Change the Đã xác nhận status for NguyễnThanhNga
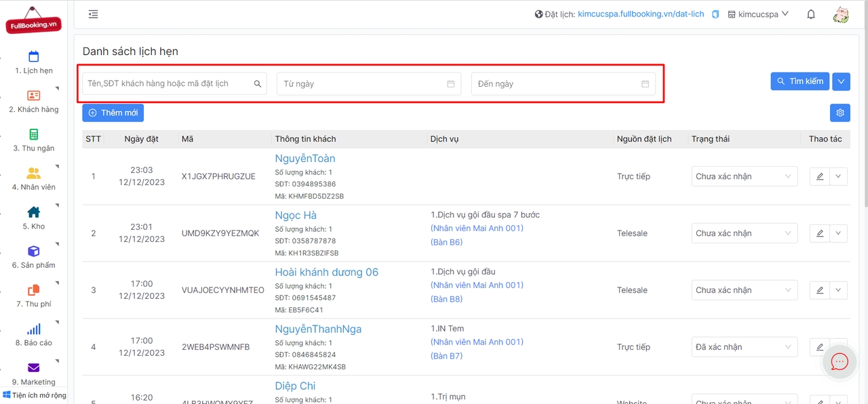868x404 pixels. pos(743,347)
